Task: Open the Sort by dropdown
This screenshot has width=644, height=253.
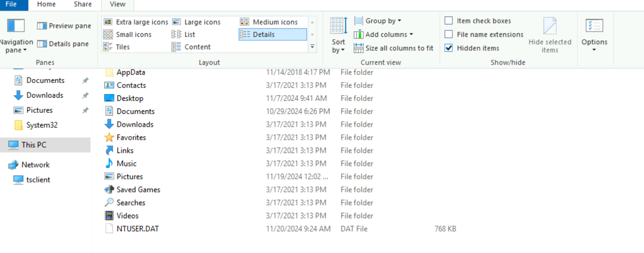Action: 338,46
